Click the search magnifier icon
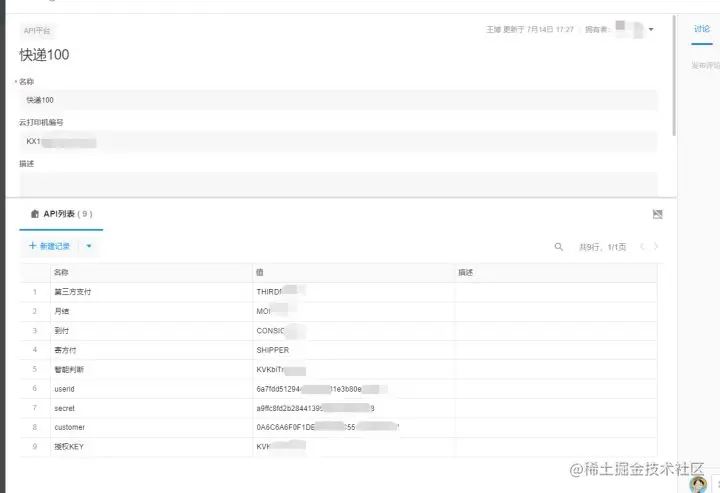The width and height of the screenshot is (720, 493). pos(558,247)
